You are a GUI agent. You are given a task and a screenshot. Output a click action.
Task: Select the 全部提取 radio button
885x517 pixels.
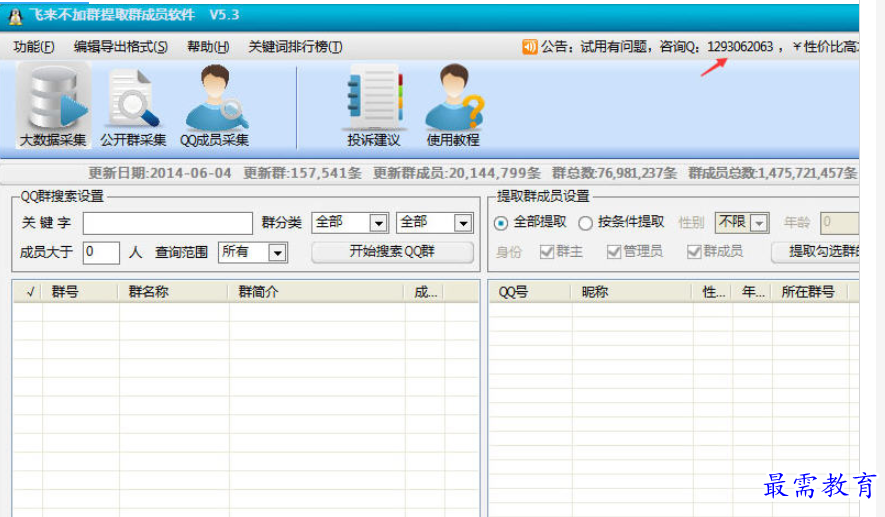[x=501, y=223]
